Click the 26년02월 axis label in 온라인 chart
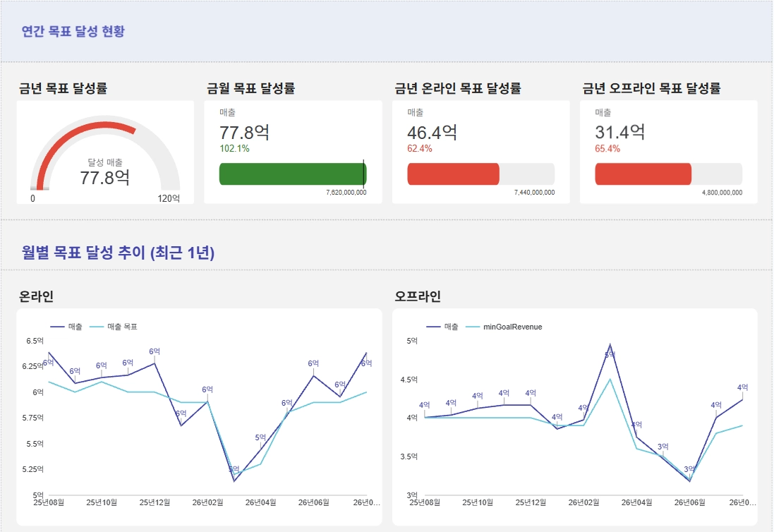The image size is (774, 532). point(207,502)
